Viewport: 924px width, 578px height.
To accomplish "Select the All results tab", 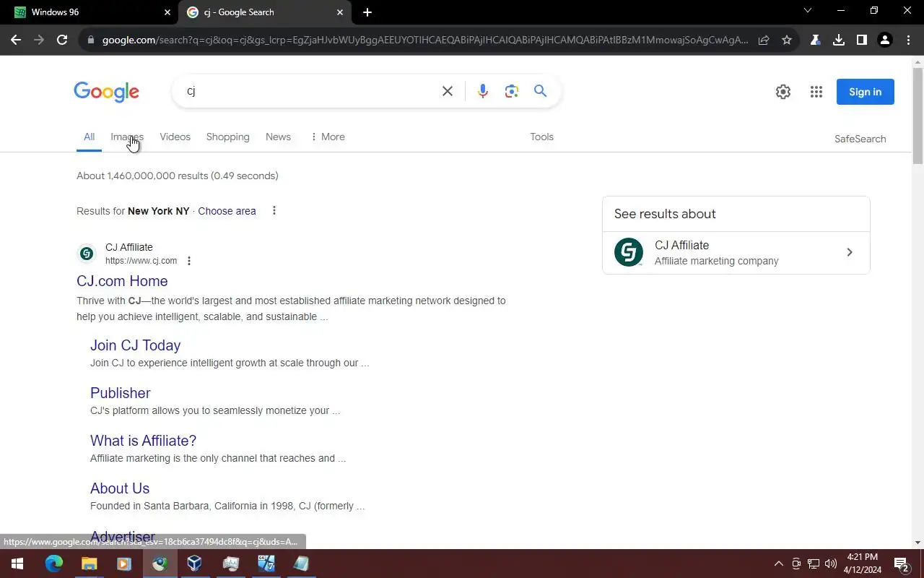I will coord(89,137).
